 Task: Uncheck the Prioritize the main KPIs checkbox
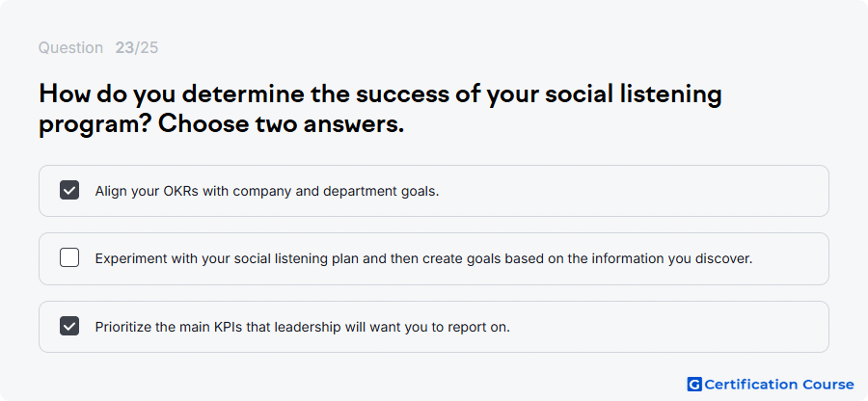[x=69, y=326]
